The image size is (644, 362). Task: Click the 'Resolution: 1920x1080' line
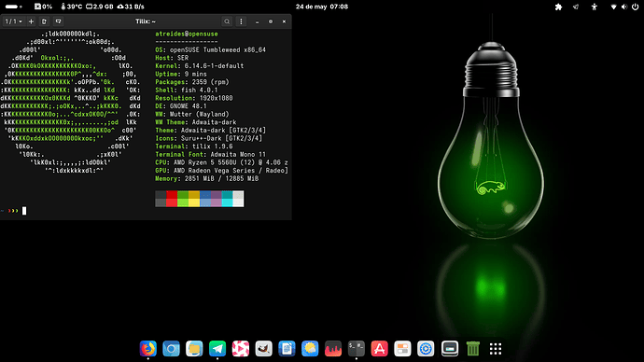(x=194, y=99)
